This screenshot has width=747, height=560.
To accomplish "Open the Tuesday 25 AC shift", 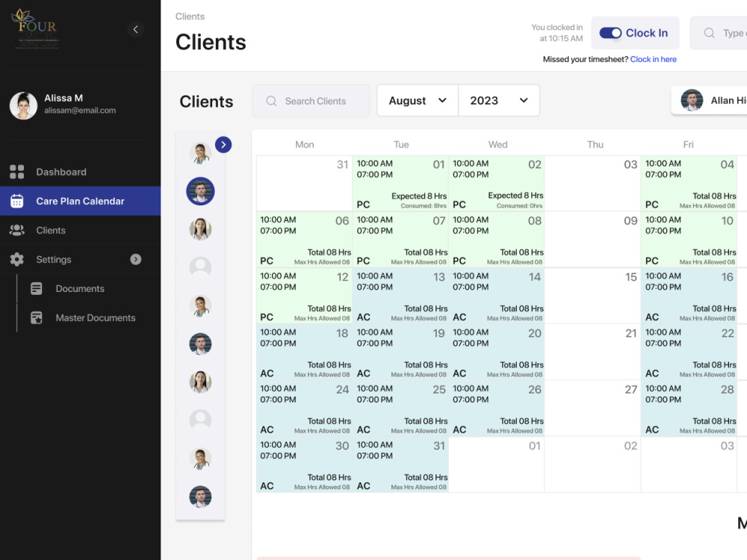I will click(x=400, y=408).
